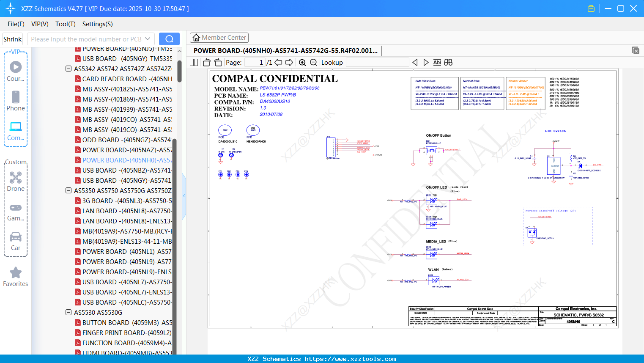The image size is (644, 363).
Task: Open MB ASSY-(401825)-AS5741 file
Action: pyautogui.click(x=127, y=89)
